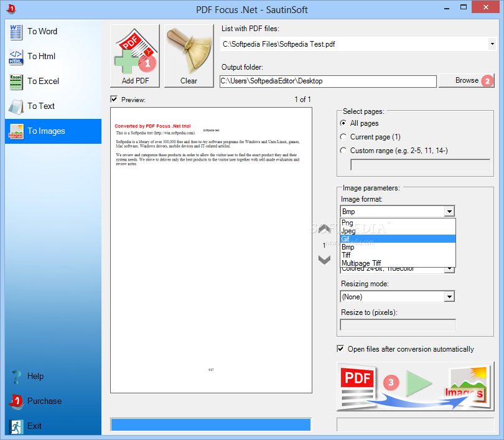Click the Output folder path field

(x=328, y=81)
